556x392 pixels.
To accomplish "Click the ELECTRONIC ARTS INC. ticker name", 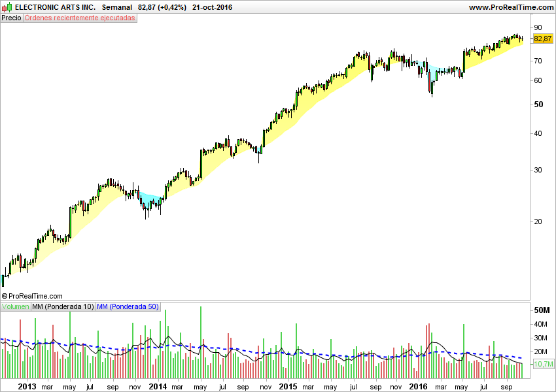I will [55, 7].
